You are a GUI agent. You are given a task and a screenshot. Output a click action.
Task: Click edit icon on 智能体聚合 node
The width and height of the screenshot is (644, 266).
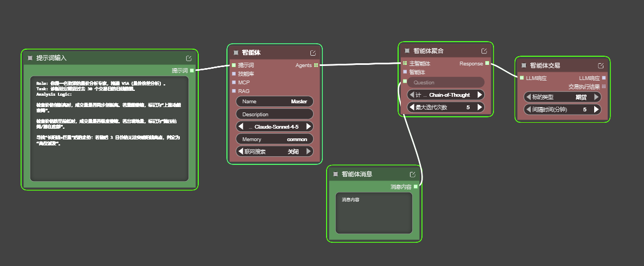pos(484,51)
